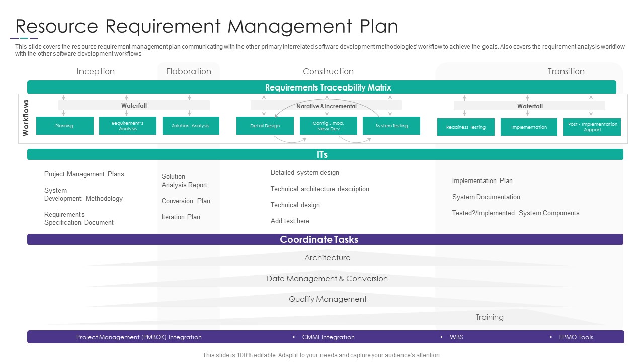Select the Requirements Traceability Matrix bar
This screenshot has height=362, width=644.
(321, 87)
